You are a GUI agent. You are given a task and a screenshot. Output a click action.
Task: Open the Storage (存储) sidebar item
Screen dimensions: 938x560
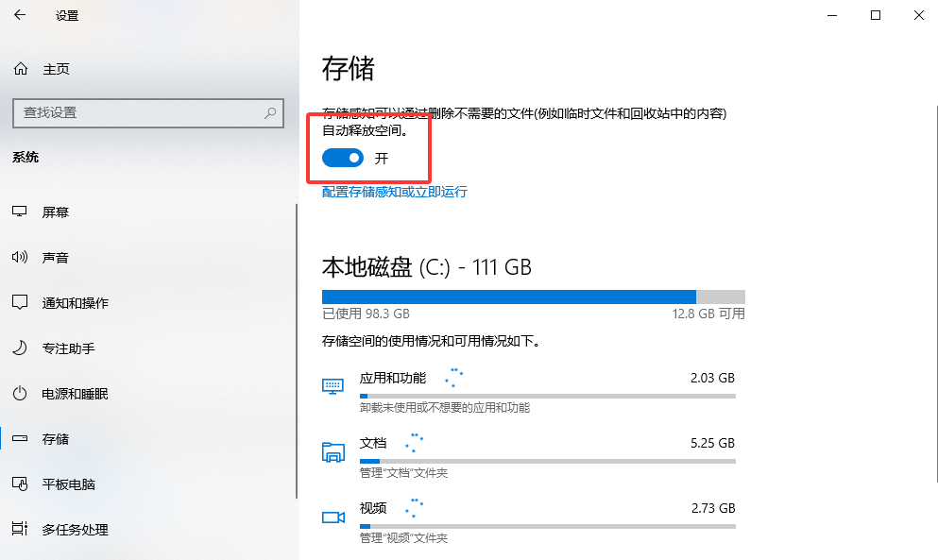(x=56, y=439)
